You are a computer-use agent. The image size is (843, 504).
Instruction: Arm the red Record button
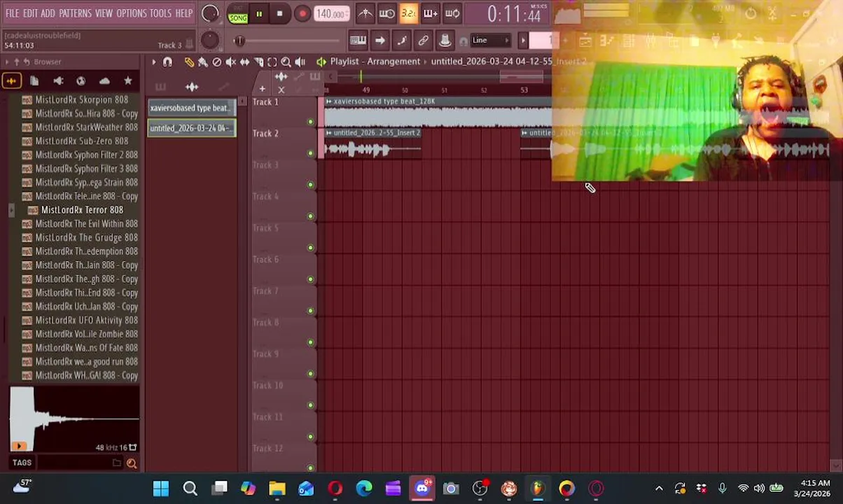coord(302,13)
